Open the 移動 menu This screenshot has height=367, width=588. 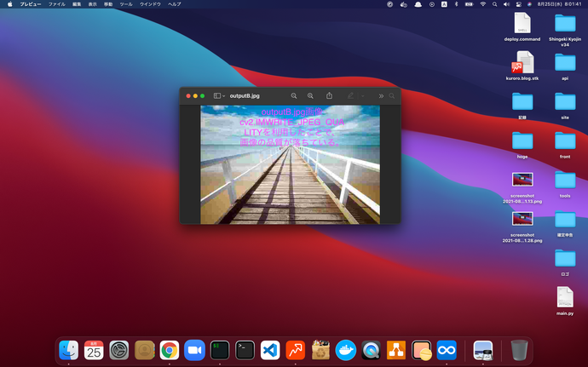tap(108, 4)
